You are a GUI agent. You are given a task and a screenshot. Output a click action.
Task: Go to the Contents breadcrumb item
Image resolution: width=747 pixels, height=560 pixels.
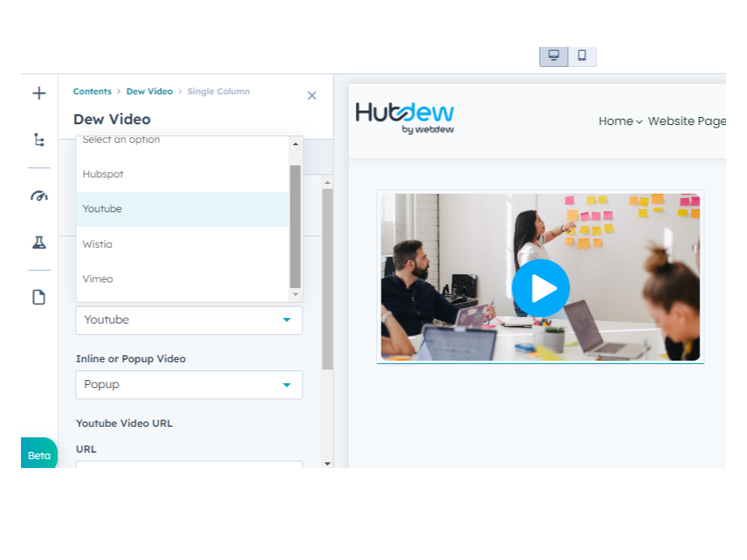point(92,91)
